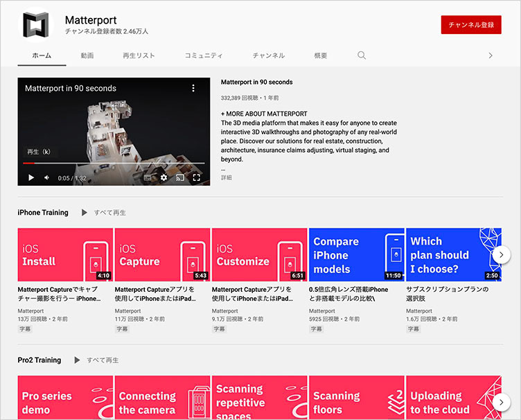Advance the iPhone Training row with the arrow
The height and width of the screenshot is (420, 521).
click(x=501, y=255)
